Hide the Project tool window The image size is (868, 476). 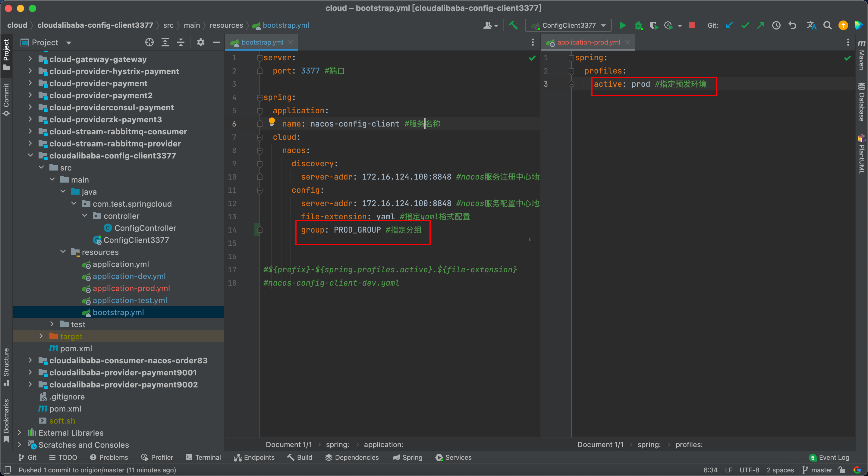pyautogui.click(x=216, y=42)
